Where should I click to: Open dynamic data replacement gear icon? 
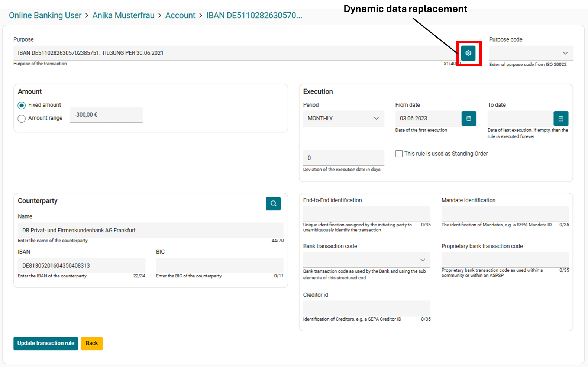pos(468,53)
